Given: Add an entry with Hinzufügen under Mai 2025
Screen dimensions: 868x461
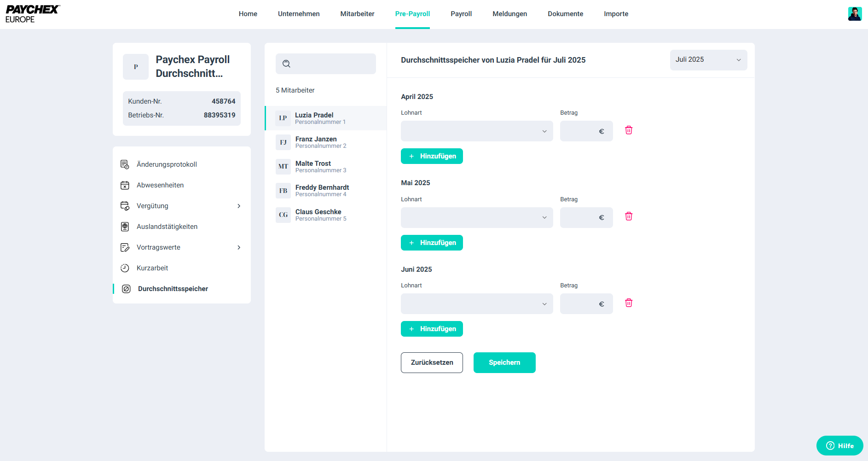Looking at the screenshot, I should coord(432,243).
